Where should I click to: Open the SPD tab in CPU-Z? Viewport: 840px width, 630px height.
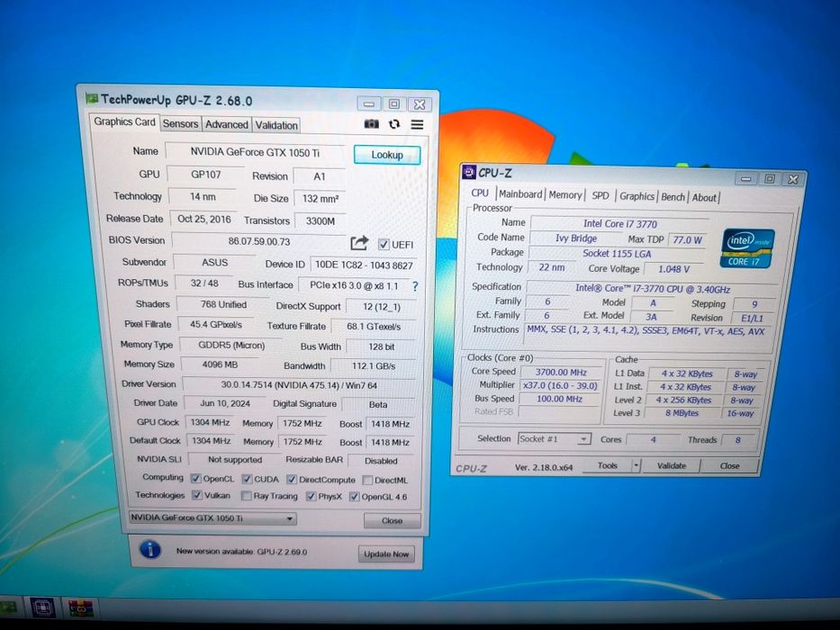[601, 195]
